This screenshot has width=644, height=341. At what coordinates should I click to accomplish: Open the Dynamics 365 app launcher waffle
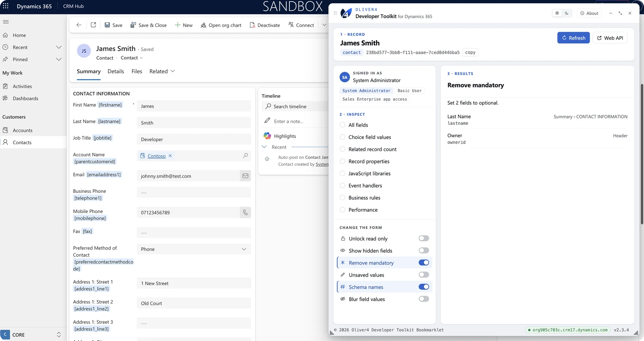click(x=6, y=6)
